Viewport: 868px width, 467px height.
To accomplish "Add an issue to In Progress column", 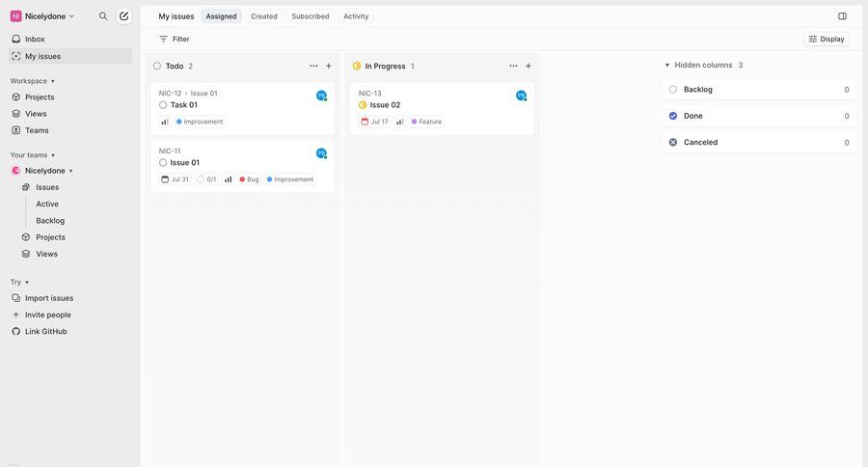I will point(529,66).
